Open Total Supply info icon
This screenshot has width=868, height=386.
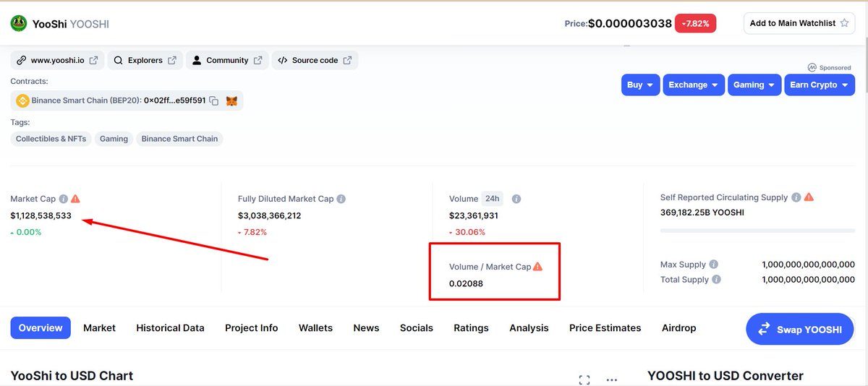click(x=716, y=280)
